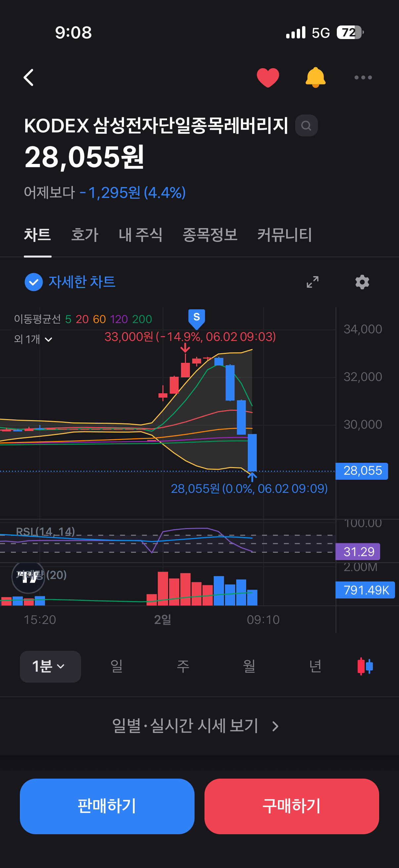Open the three-dot more options menu
Viewport: 399px width, 868px height.
363,77
